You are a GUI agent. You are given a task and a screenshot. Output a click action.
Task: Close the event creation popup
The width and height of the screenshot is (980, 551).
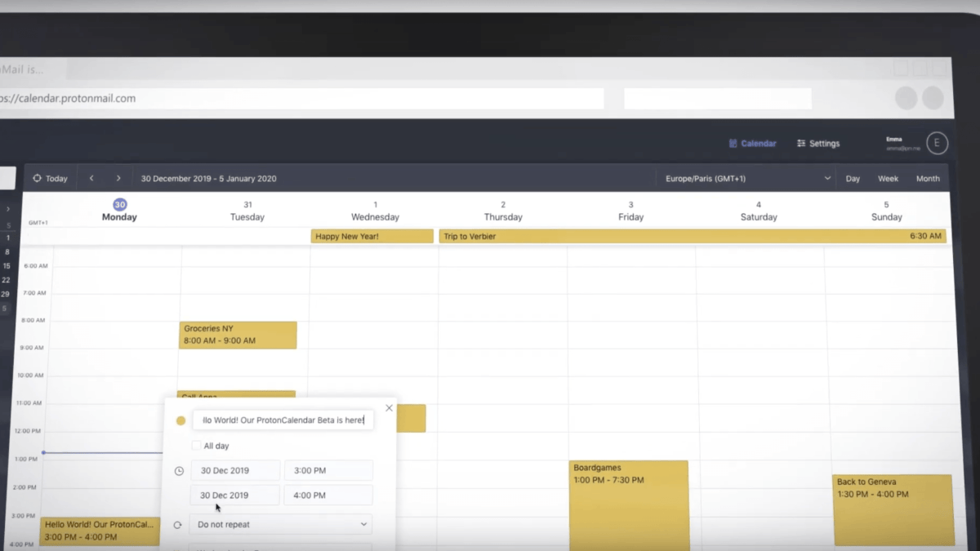pyautogui.click(x=389, y=408)
